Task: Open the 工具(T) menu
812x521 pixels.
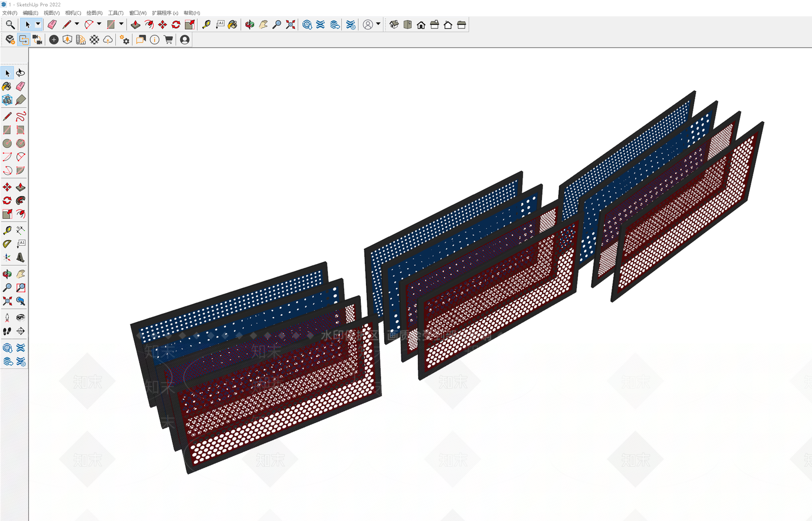Action: pyautogui.click(x=116, y=13)
